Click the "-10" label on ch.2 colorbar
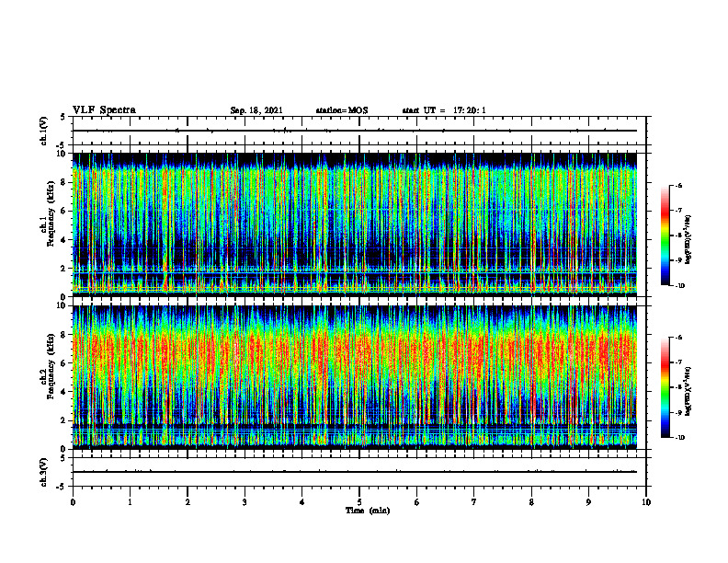Viewport: 728px width, 563px height. pyautogui.click(x=679, y=438)
